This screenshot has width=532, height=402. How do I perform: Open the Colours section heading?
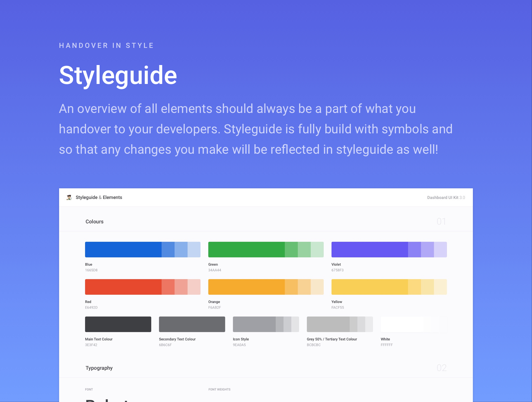[95, 222]
